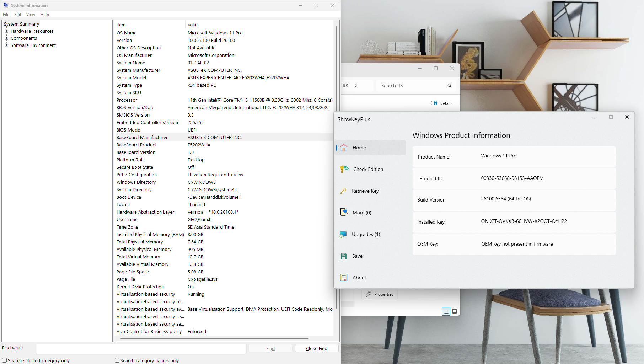Screen dimensions: 644x364
Task: Enable Search selected category only checkbox
Action: [x=5, y=360]
